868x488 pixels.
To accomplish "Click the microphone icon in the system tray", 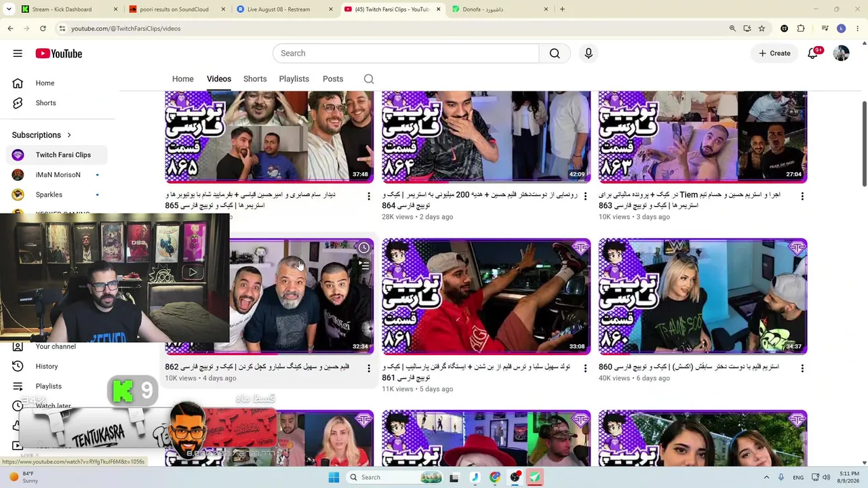I will click(x=781, y=477).
